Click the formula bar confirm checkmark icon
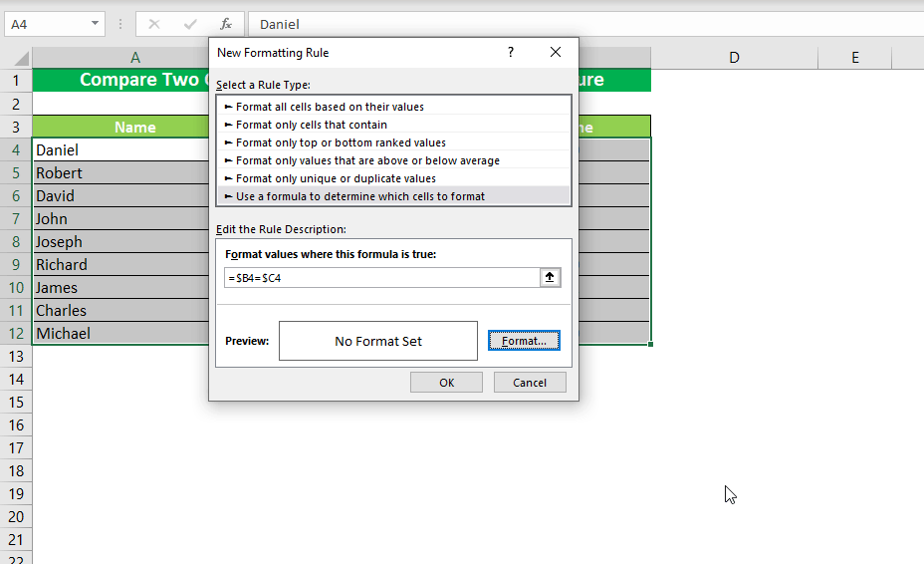924x564 pixels. [x=190, y=24]
